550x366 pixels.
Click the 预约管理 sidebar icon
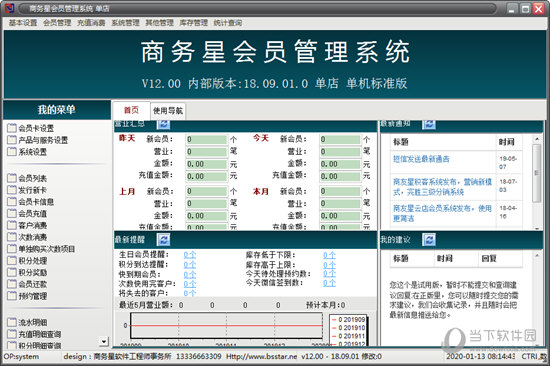click(x=12, y=295)
